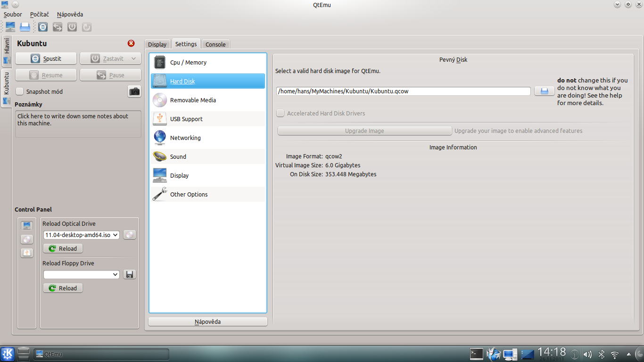Open the USB Support settings
Image resolution: width=644 pixels, height=362 pixels.
(208, 119)
